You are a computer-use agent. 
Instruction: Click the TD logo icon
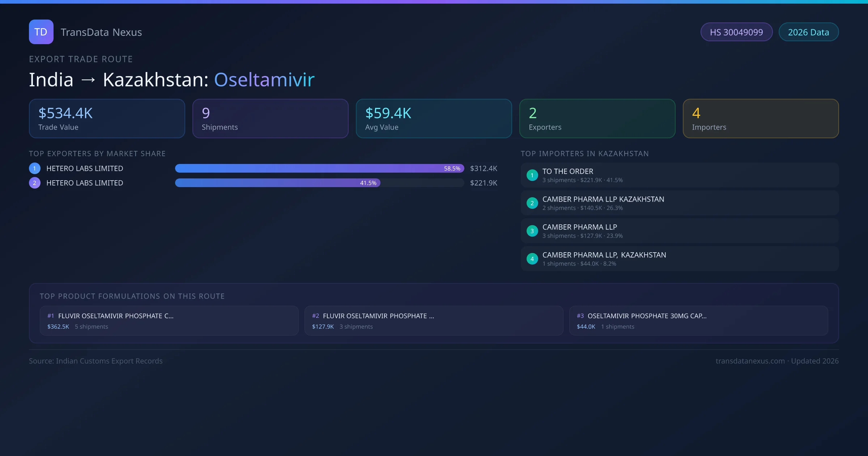coord(41,32)
